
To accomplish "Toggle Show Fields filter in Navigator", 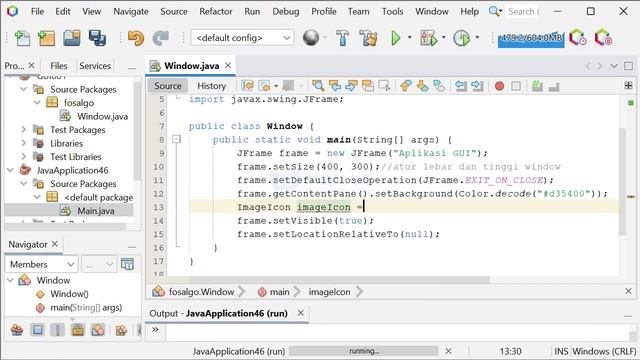I will pyautogui.click(x=38, y=329).
